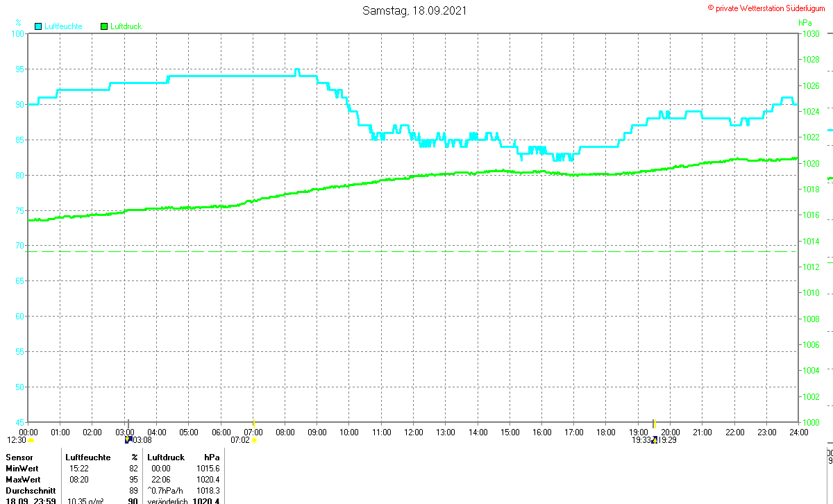Click the Luftdruck column header in table
Screen dimensions: 833x504
tap(166, 457)
